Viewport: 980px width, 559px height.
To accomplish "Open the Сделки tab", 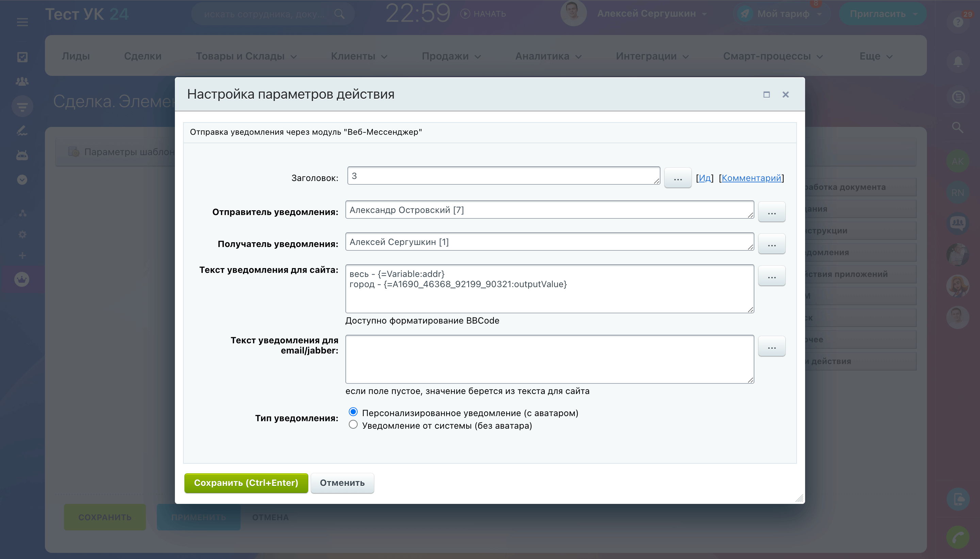I will [143, 56].
